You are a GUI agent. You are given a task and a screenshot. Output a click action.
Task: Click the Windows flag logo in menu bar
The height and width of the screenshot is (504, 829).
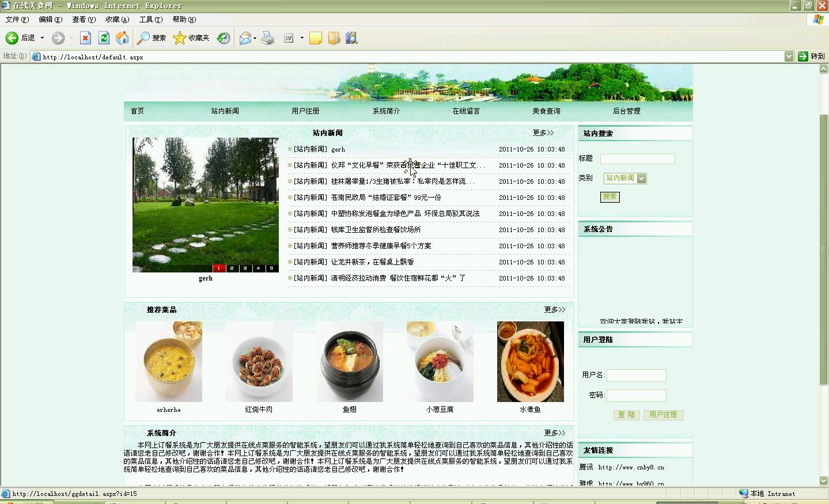click(819, 20)
